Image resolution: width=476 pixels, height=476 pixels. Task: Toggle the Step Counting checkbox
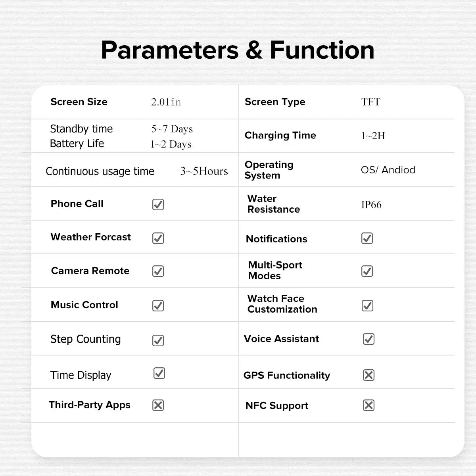(x=158, y=340)
